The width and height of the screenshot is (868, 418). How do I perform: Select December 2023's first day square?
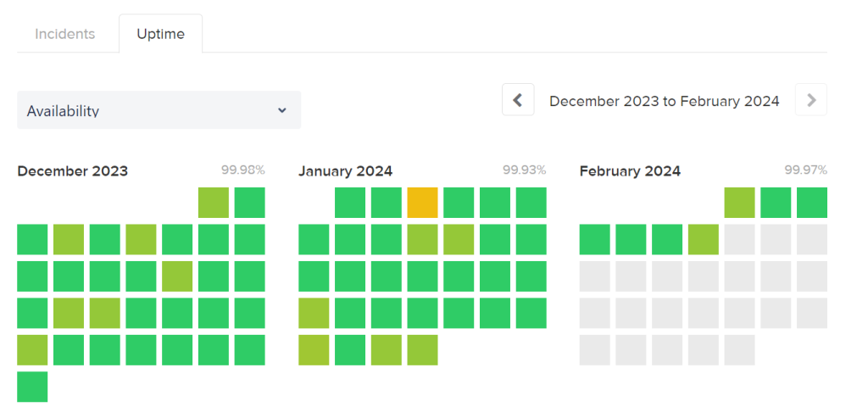click(214, 203)
